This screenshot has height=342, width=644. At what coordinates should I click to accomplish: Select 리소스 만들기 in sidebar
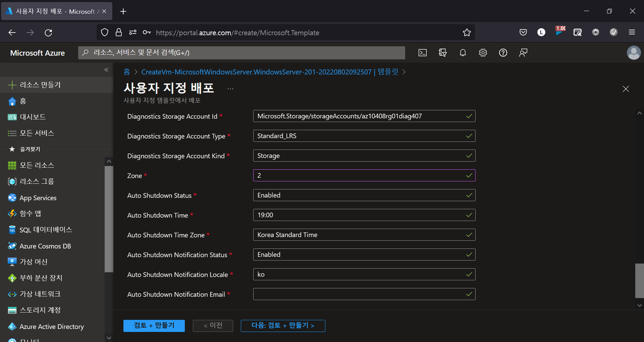click(57, 85)
